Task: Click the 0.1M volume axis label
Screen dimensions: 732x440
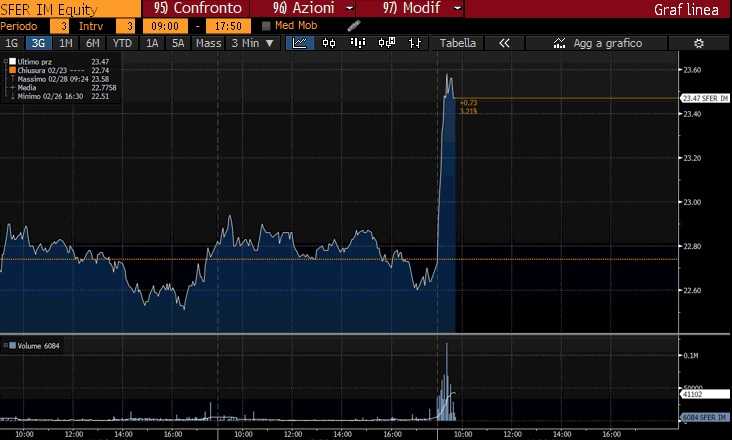Action: click(x=691, y=356)
